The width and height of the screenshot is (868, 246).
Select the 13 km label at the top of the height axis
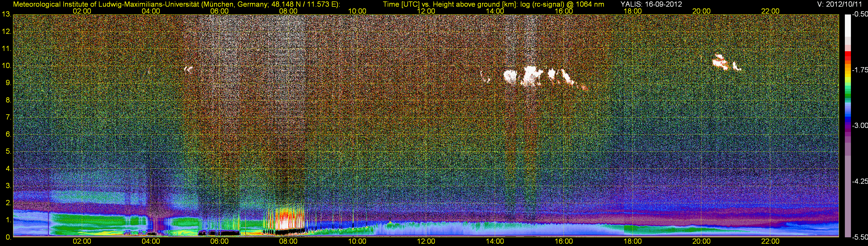[6, 14]
